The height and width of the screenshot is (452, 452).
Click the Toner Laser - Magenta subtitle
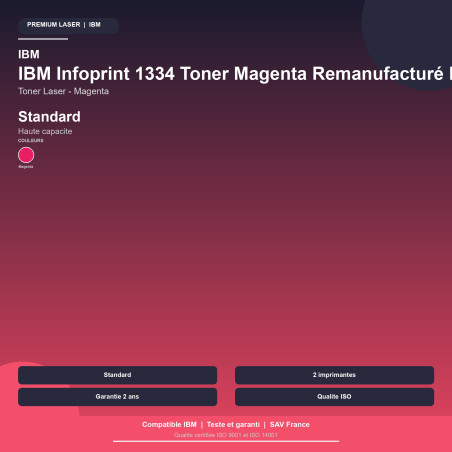(x=63, y=91)
